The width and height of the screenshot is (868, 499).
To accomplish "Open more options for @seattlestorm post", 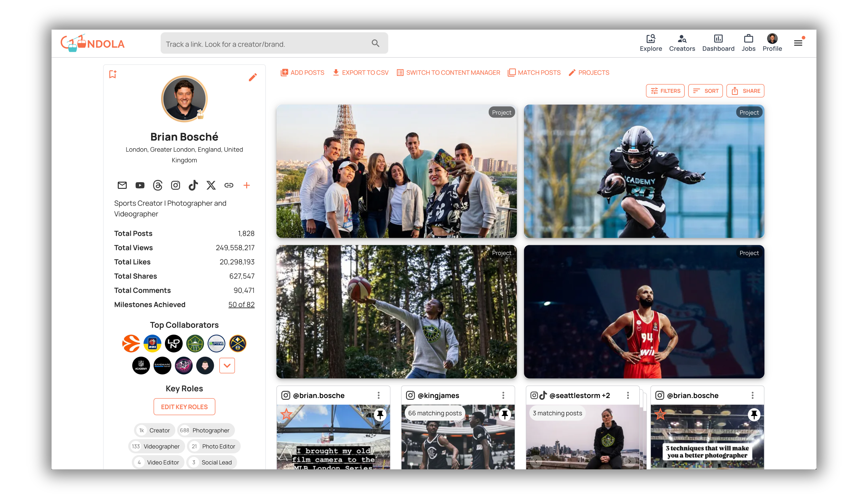I will [x=628, y=396].
